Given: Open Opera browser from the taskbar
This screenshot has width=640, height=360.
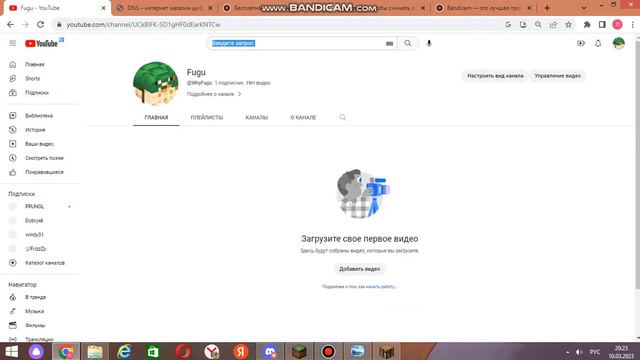Looking at the screenshot, I should tap(183, 352).
